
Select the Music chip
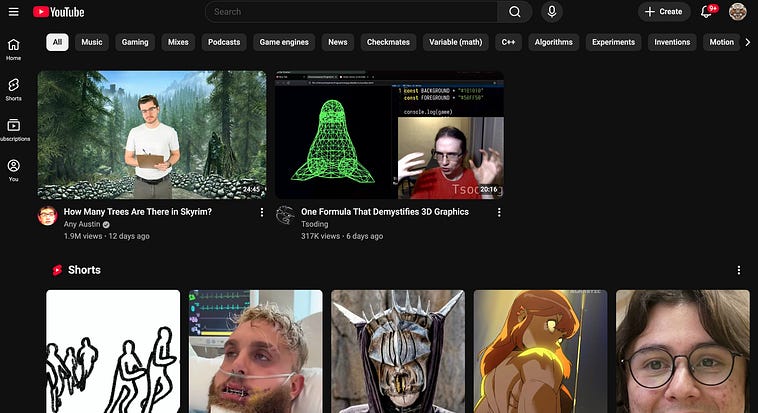(92, 42)
